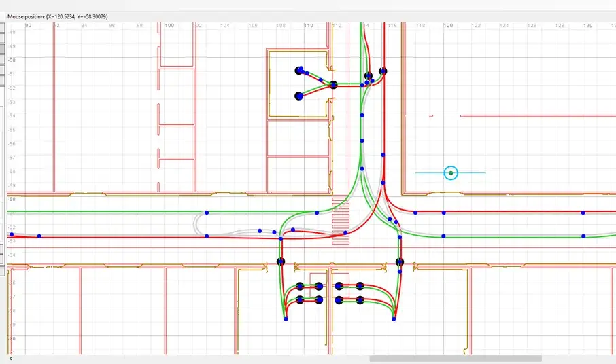Select bottom-right black node of bottom node cluster

pyautogui.click(x=360, y=299)
